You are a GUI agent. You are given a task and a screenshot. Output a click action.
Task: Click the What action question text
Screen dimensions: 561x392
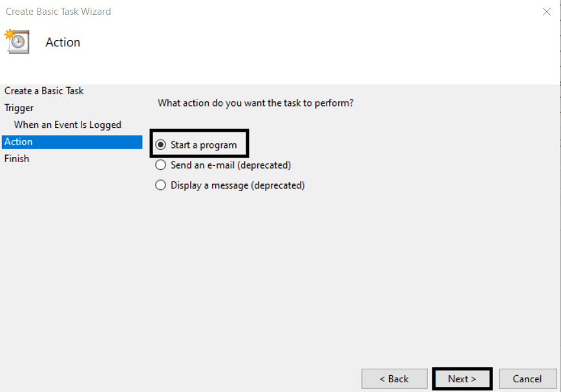(x=255, y=103)
